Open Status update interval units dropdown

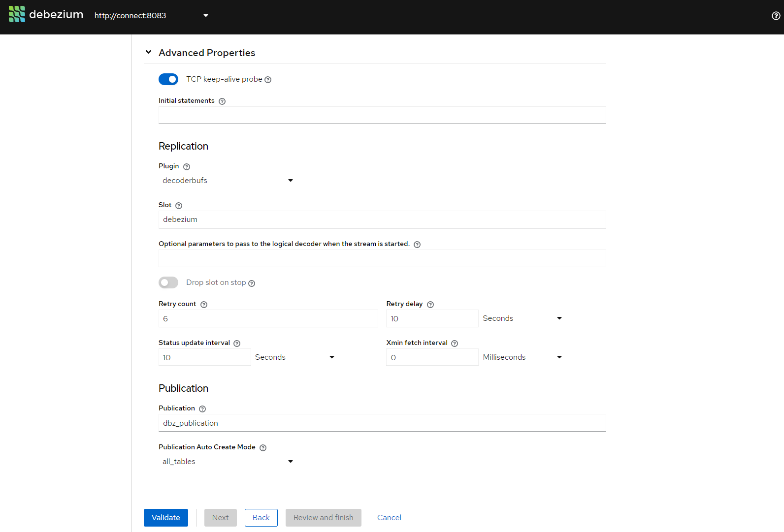295,357
